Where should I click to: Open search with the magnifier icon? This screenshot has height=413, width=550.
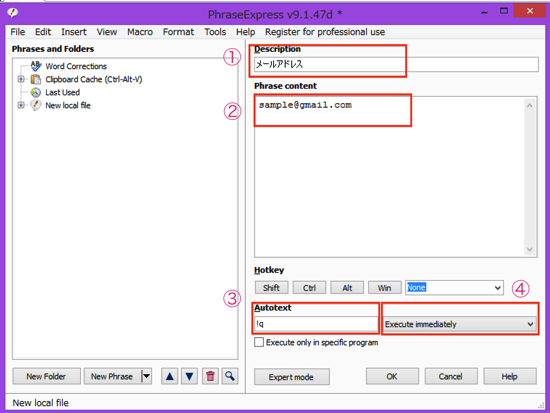pos(230,377)
